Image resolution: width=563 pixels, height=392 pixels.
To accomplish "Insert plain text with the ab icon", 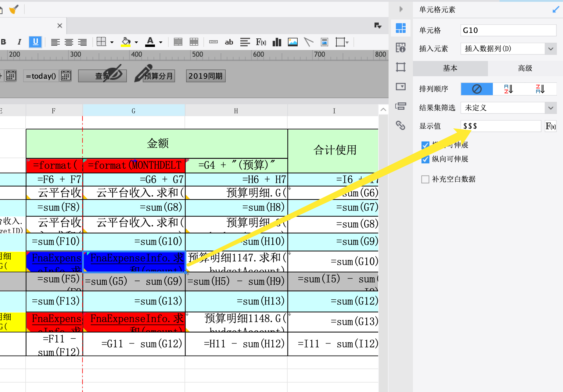I will [x=229, y=42].
